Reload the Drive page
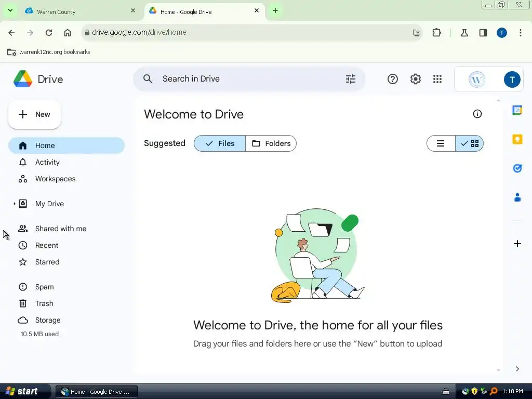Screen dimensions: 532x399 (49, 33)
